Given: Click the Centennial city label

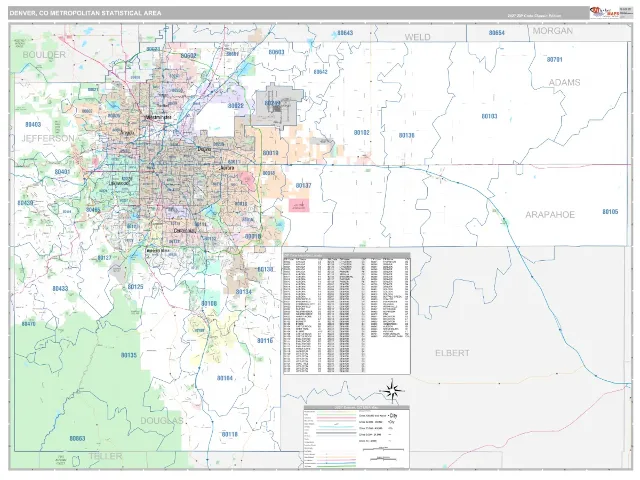Looking at the screenshot, I should click(184, 231).
